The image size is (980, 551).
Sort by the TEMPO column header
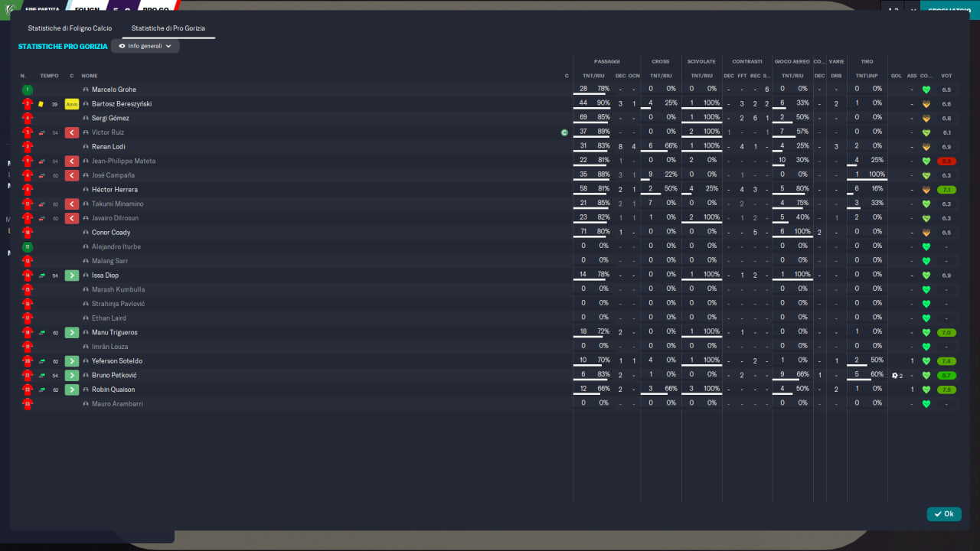pos(49,76)
